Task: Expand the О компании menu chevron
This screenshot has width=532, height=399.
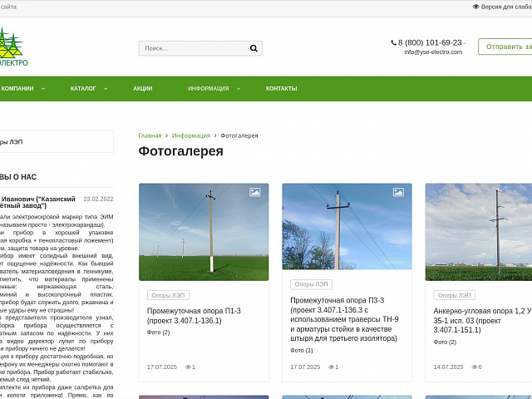Action: [x=43, y=89]
